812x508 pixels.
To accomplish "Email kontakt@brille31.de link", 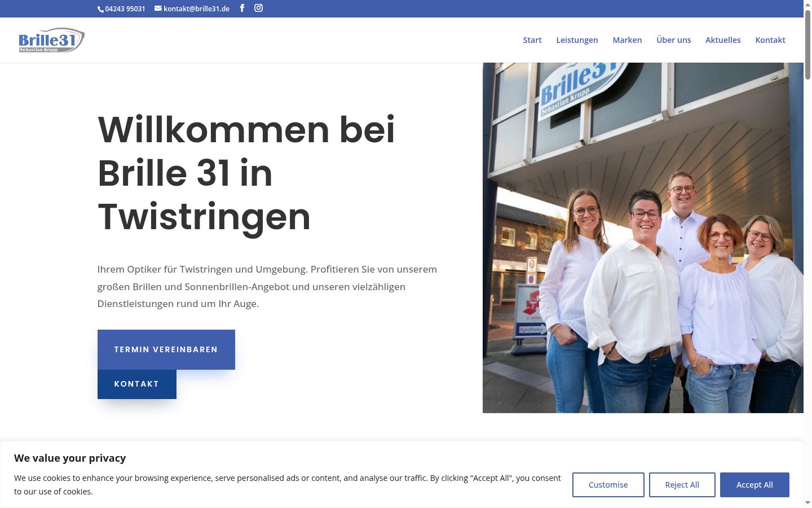I will pos(192,8).
